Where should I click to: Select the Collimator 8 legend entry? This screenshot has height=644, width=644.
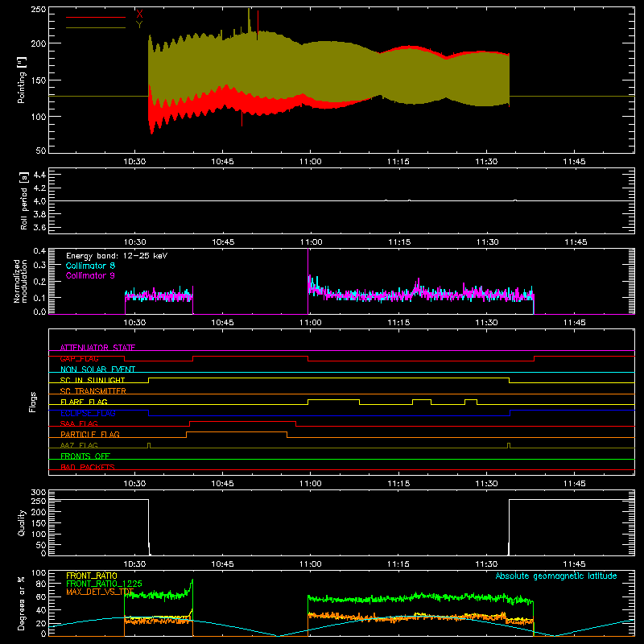point(90,266)
